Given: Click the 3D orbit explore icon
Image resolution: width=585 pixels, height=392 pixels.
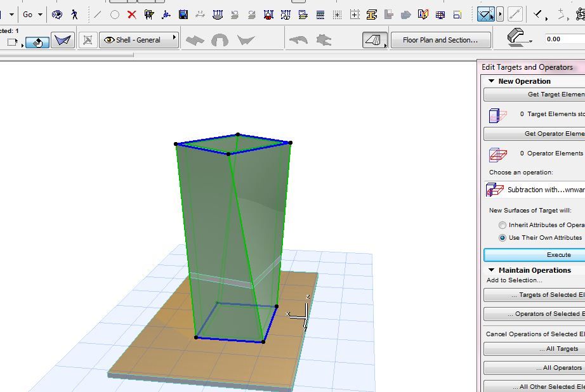Looking at the screenshot, I should coord(57,15).
